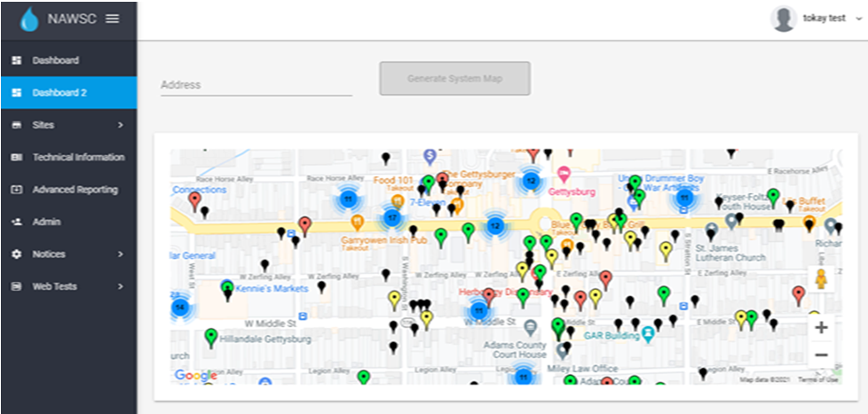Screen dimensions: 868x414
Task: Open the Terms of Use link
Action: coord(820,379)
